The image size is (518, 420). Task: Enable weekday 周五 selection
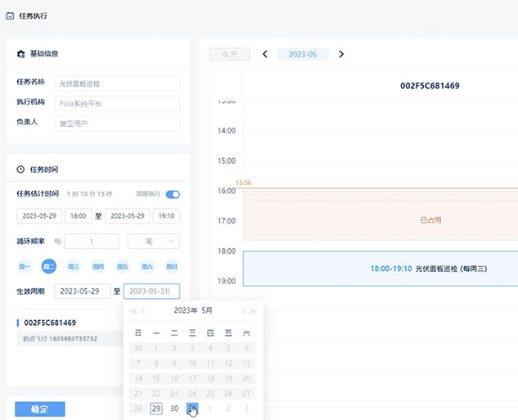tap(123, 266)
